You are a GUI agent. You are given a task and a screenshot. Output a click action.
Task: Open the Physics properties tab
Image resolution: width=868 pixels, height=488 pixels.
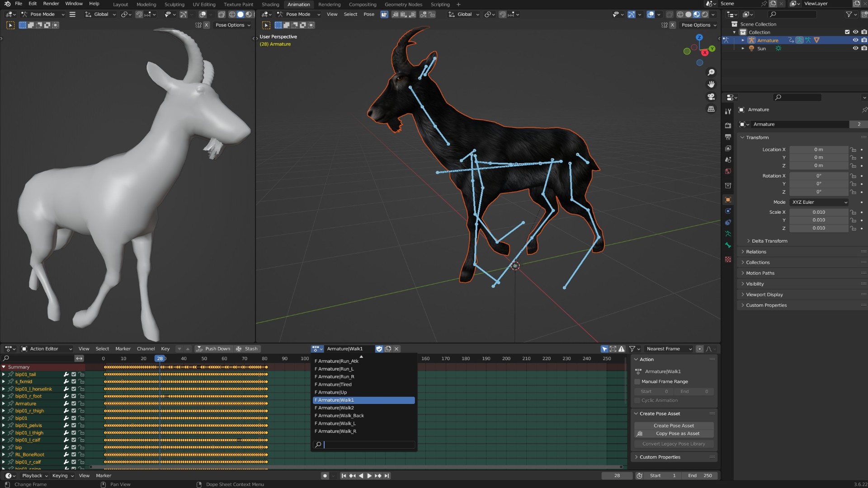728,211
